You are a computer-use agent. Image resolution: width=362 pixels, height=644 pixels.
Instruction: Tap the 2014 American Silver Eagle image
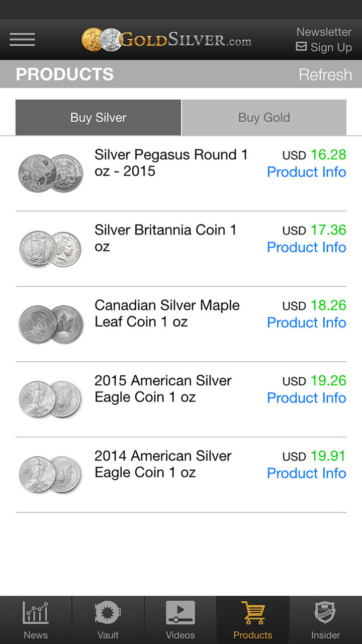(x=50, y=474)
